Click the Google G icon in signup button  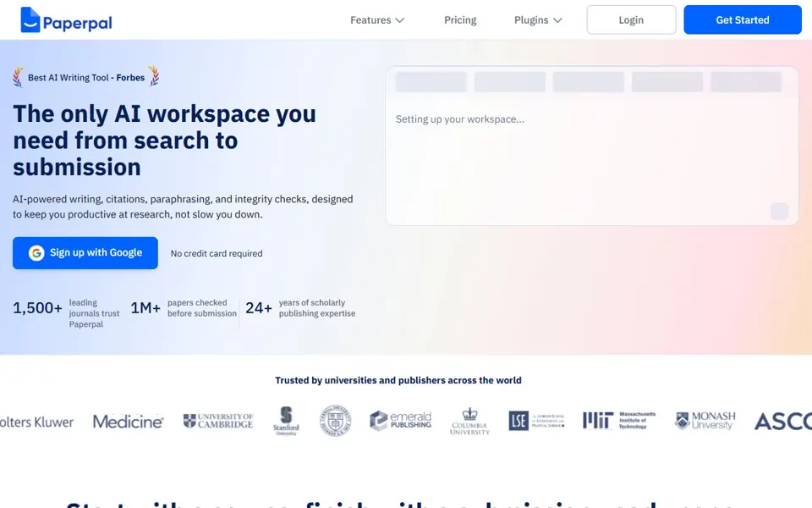point(36,253)
